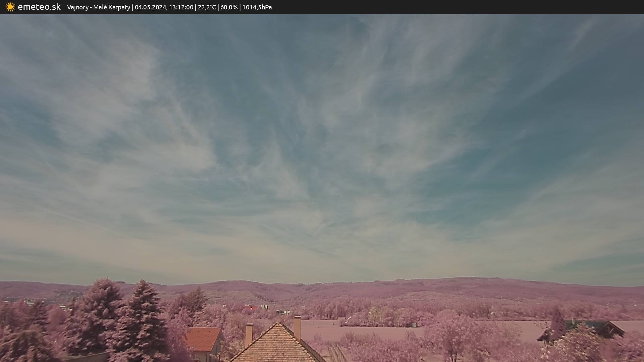Select the 22,2°C temperature reading
The height and width of the screenshot is (362, 644).
pyautogui.click(x=207, y=7)
